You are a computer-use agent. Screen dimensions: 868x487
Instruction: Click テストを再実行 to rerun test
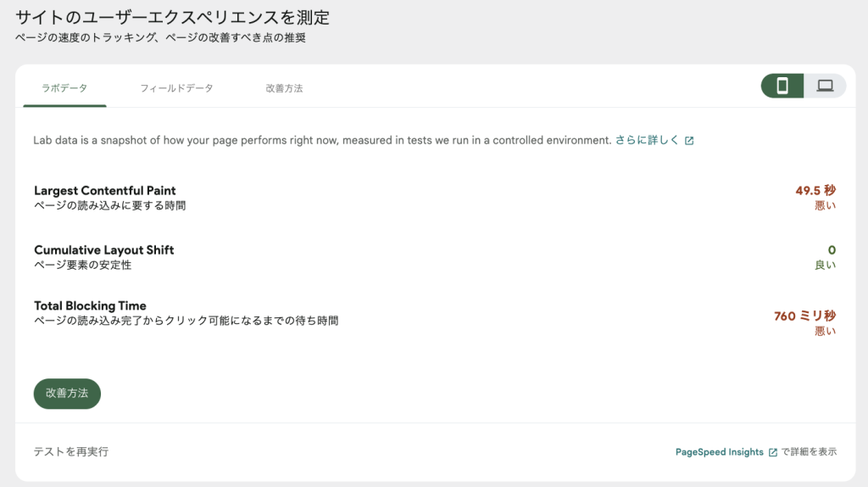click(71, 451)
